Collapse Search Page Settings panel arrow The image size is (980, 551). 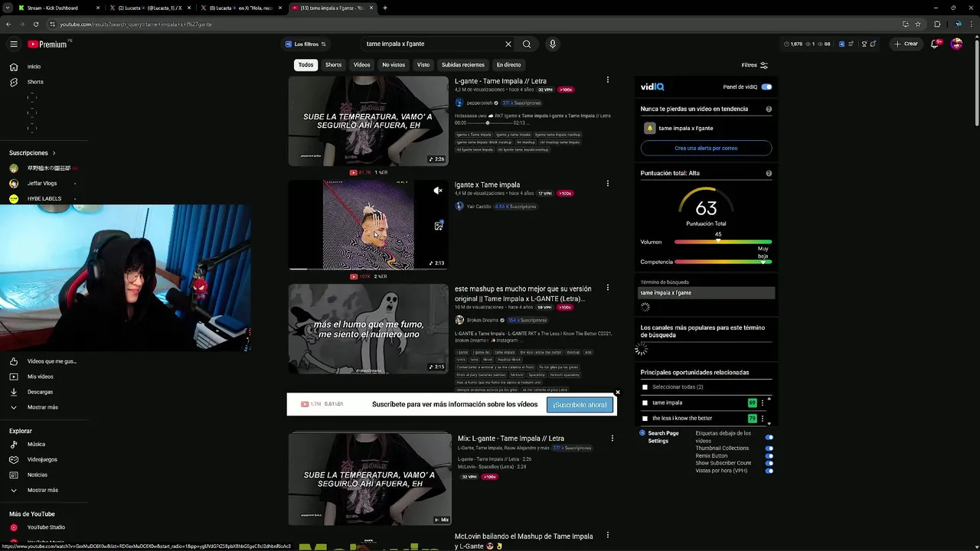(642, 433)
